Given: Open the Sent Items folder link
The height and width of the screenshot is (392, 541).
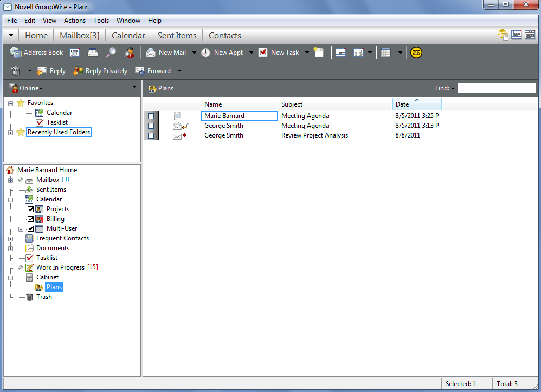Looking at the screenshot, I should [x=50, y=190].
